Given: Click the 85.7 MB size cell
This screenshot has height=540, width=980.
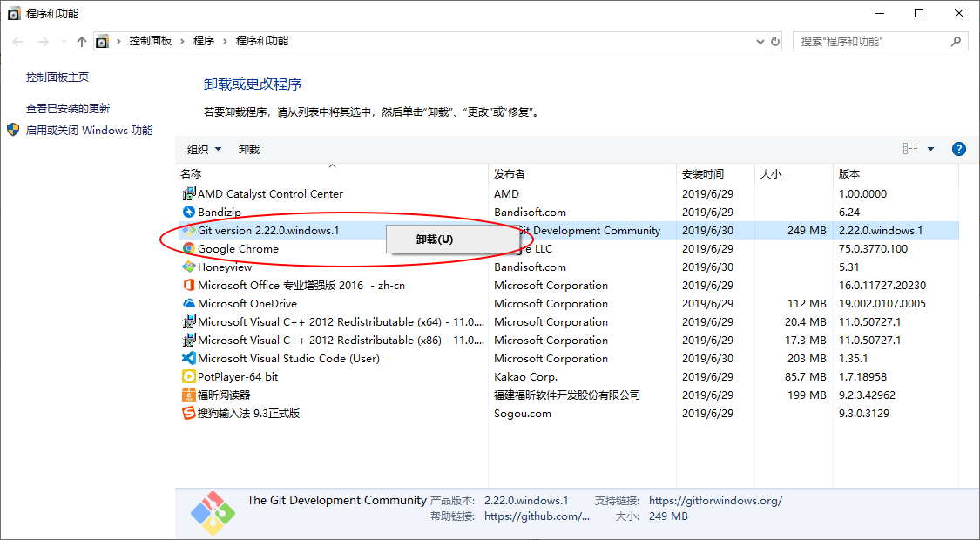Looking at the screenshot, I should click(805, 377).
